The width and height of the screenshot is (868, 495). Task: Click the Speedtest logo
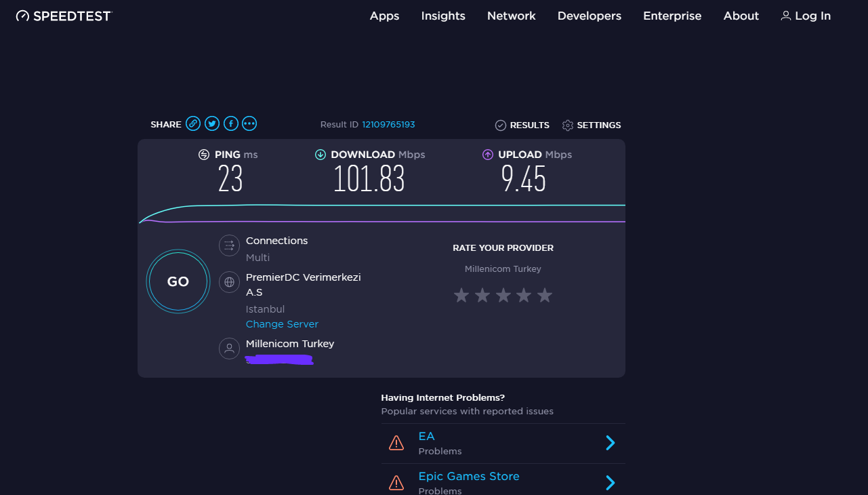(x=64, y=16)
